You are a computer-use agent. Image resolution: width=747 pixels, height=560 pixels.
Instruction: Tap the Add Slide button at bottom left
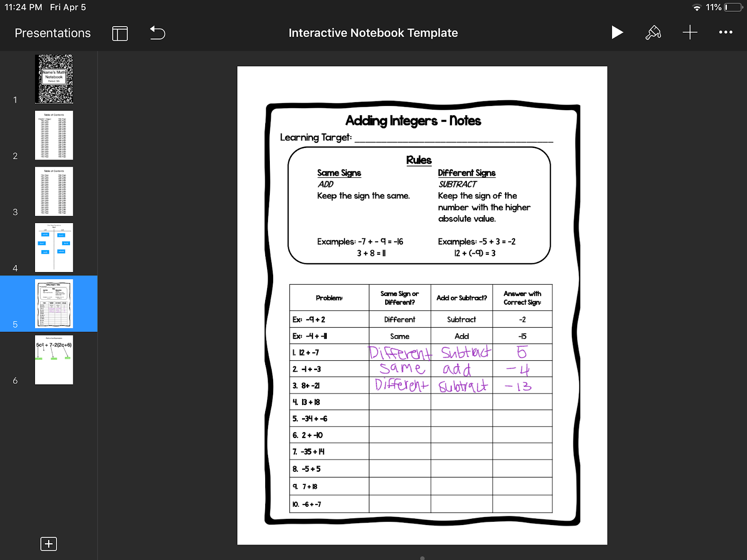coord(49,544)
